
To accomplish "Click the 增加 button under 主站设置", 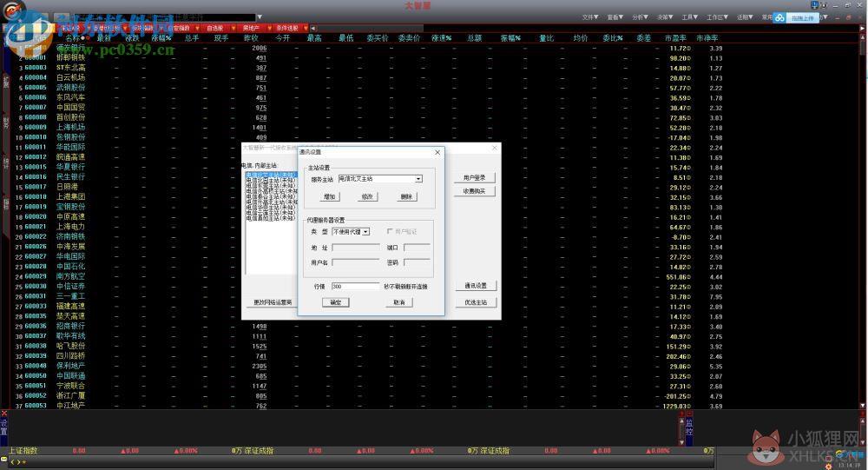I will [x=329, y=196].
